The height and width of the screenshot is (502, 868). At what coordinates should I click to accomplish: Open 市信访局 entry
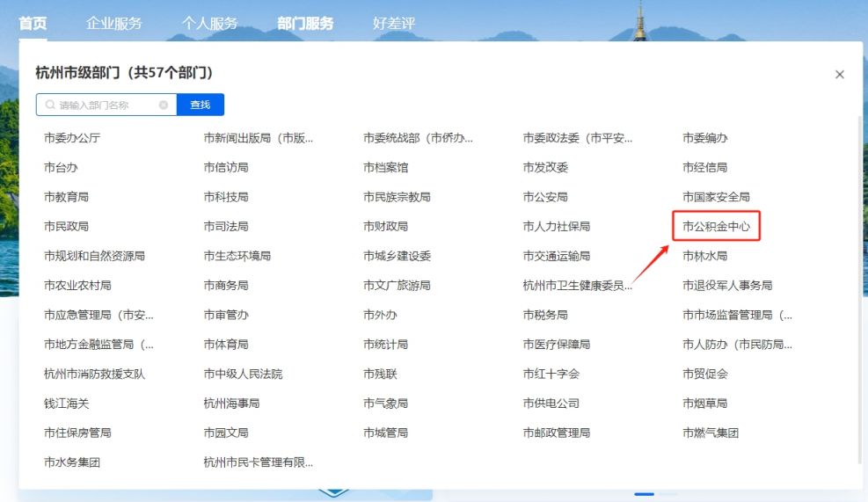tap(226, 167)
